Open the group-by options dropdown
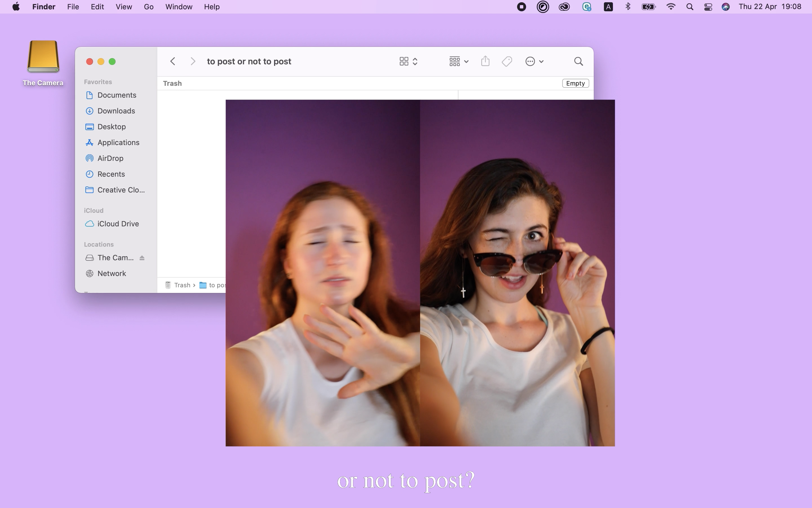Viewport: 812px width, 508px height. (459, 62)
